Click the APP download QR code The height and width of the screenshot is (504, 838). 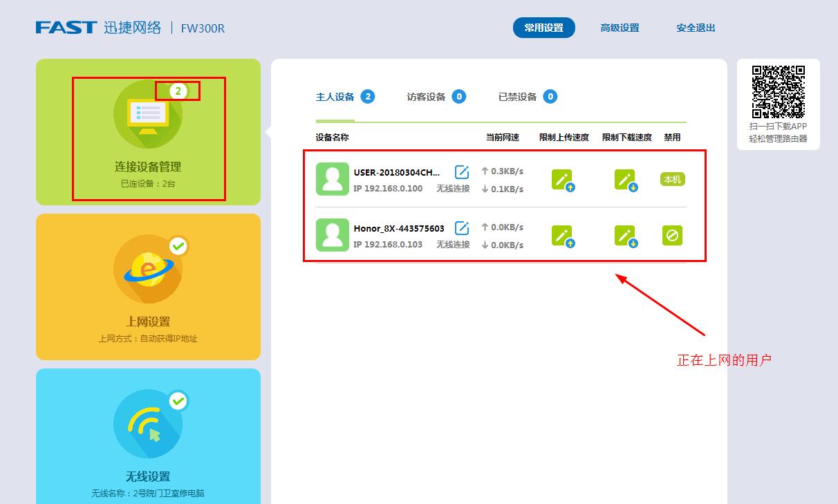[x=779, y=91]
